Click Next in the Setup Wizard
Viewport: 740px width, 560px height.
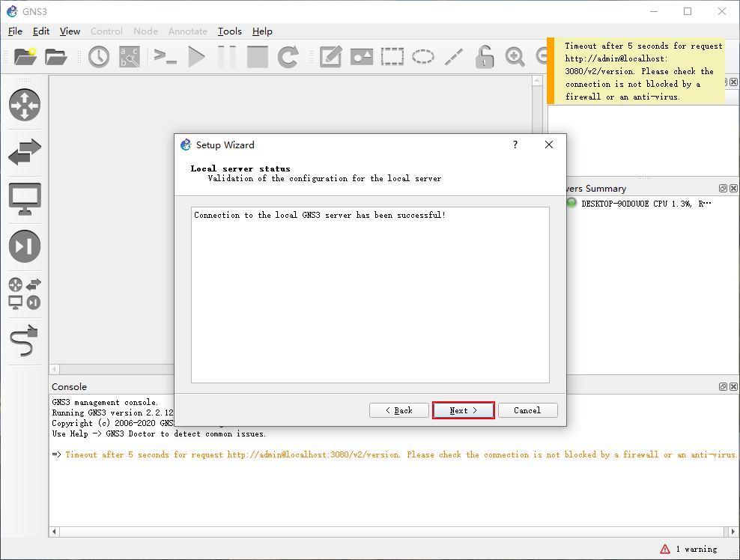pos(464,410)
